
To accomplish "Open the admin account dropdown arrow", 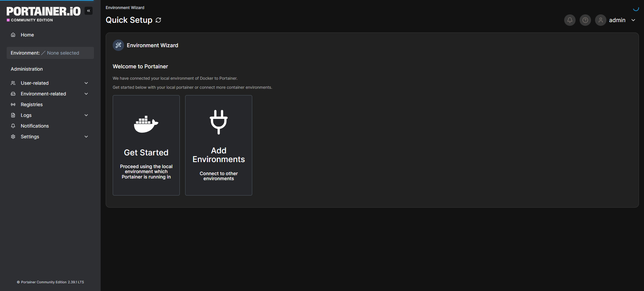I will point(633,20).
